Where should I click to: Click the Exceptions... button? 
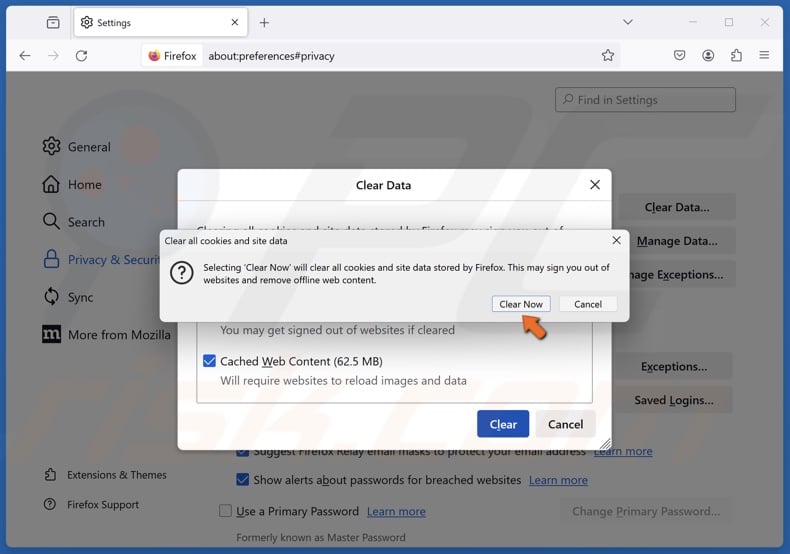[x=674, y=366]
